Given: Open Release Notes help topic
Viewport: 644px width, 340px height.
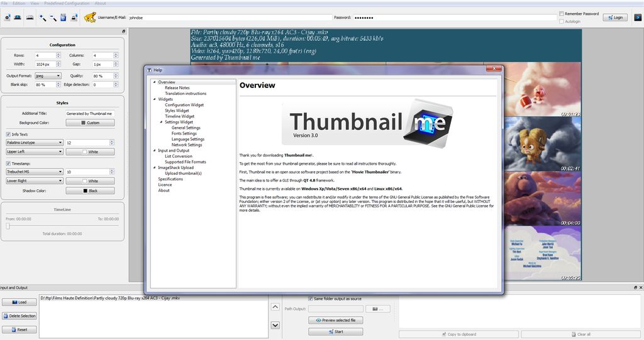Looking at the screenshot, I should 177,88.
